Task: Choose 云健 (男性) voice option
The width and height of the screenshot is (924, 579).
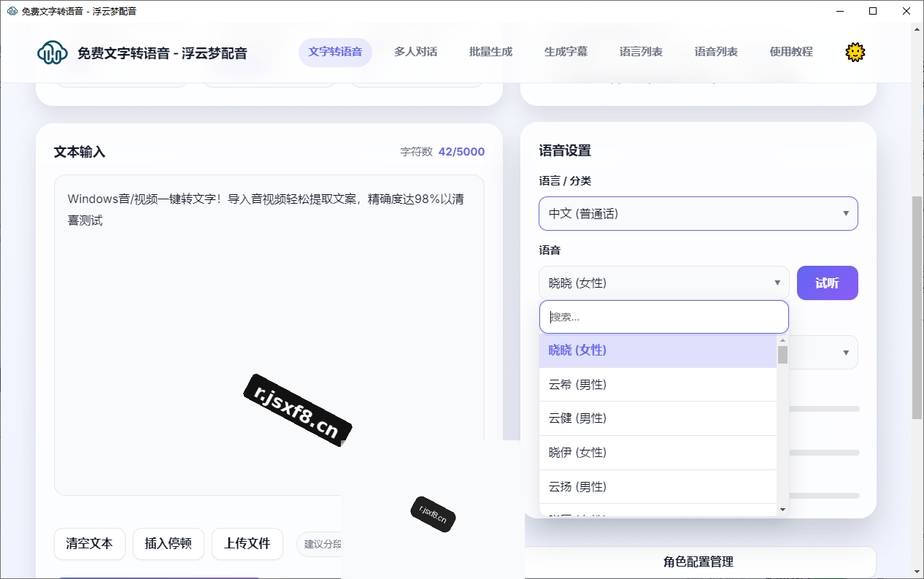Action: [x=658, y=418]
